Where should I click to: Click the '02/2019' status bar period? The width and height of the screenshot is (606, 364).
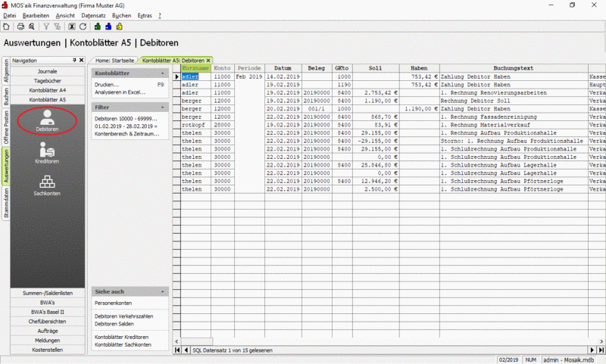pos(508,359)
